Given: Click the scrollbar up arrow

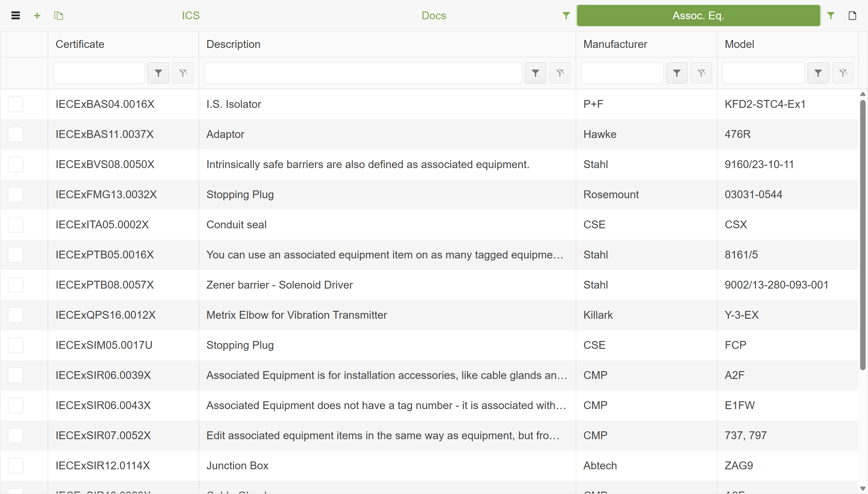Looking at the screenshot, I should [x=863, y=94].
